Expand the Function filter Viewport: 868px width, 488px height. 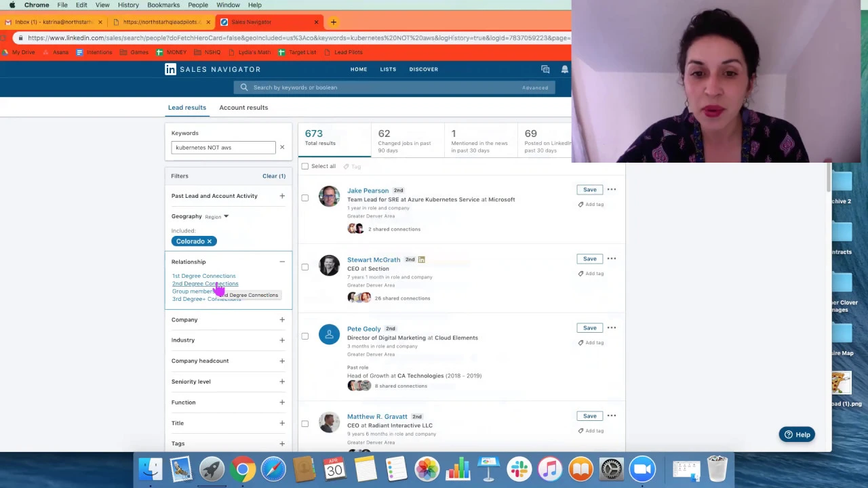[282, 402]
